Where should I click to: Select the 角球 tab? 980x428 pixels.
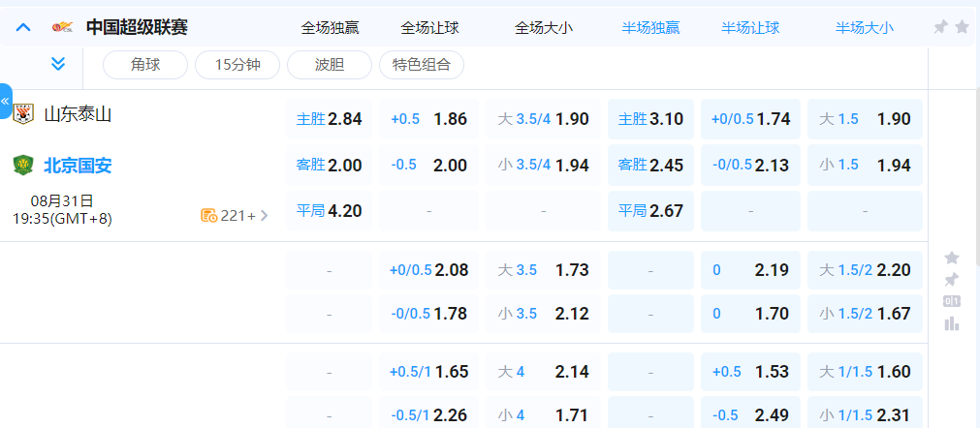click(x=144, y=65)
